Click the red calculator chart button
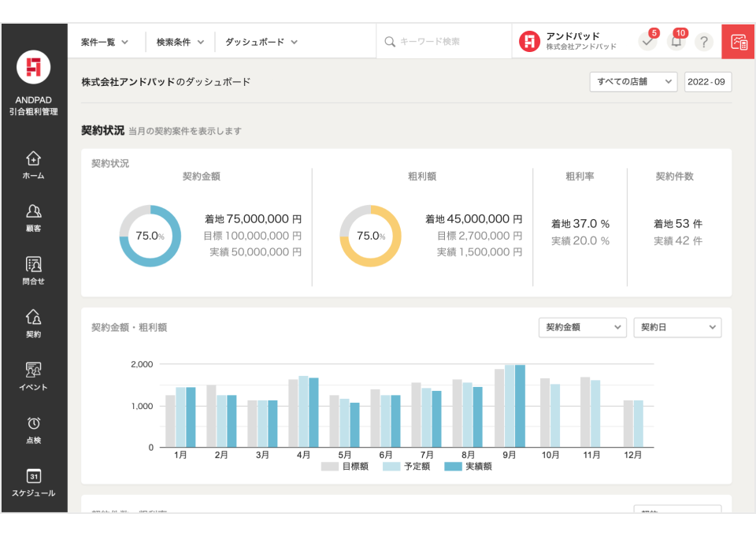The image size is (756, 536). point(739,42)
